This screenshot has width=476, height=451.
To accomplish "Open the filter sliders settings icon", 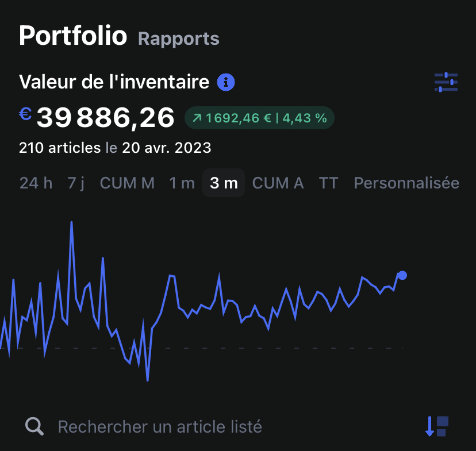I will pyautogui.click(x=446, y=82).
